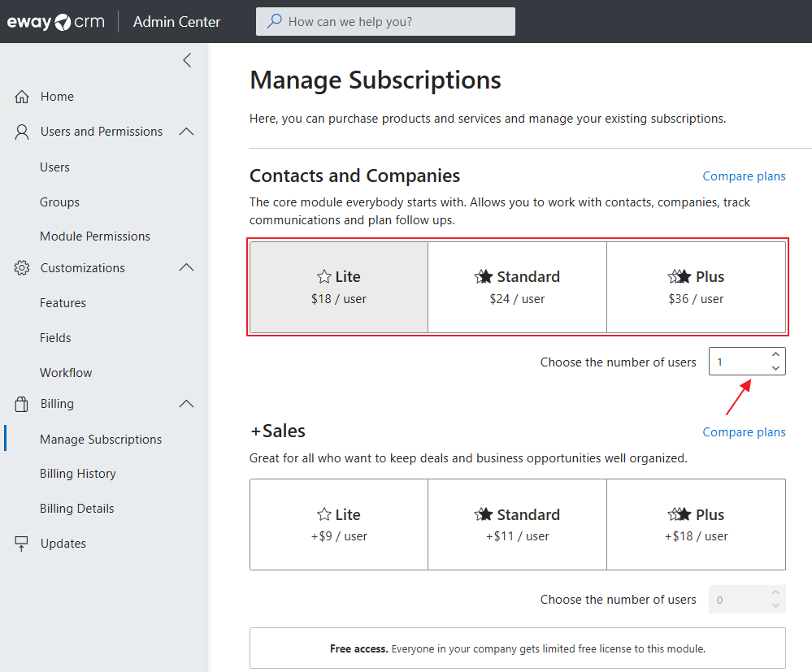Click the Users and Permissions person icon
The height and width of the screenshot is (672, 812).
[22, 132]
